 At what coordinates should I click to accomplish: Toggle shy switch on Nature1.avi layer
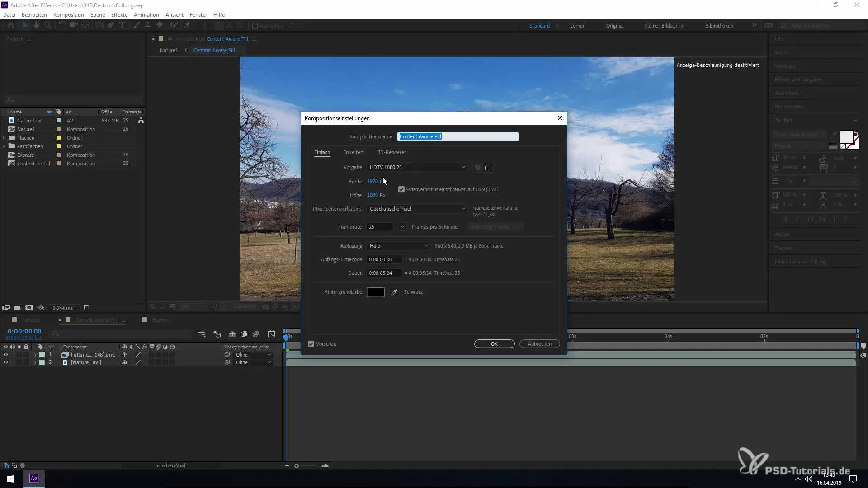coord(124,362)
